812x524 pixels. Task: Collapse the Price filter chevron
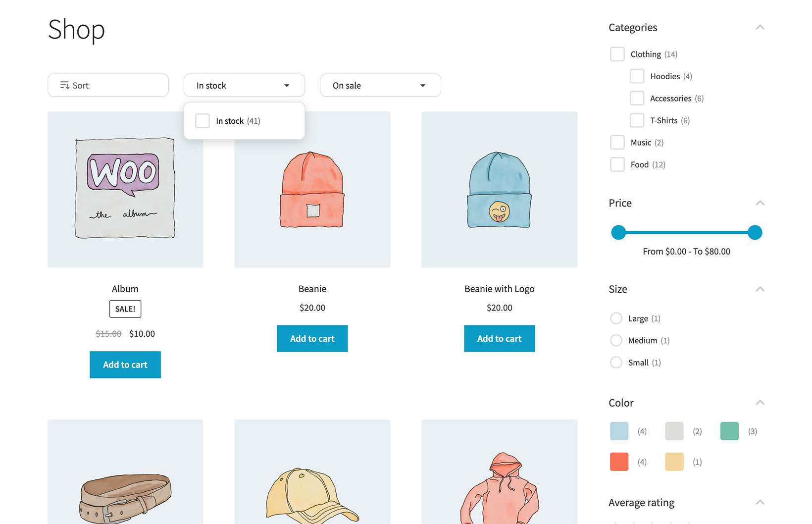pos(760,203)
